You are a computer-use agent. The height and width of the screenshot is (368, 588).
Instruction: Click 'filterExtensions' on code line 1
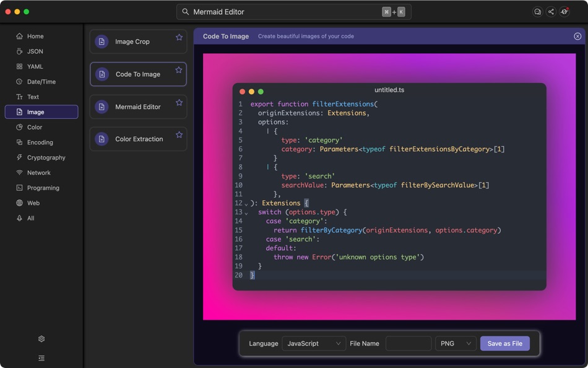343,104
